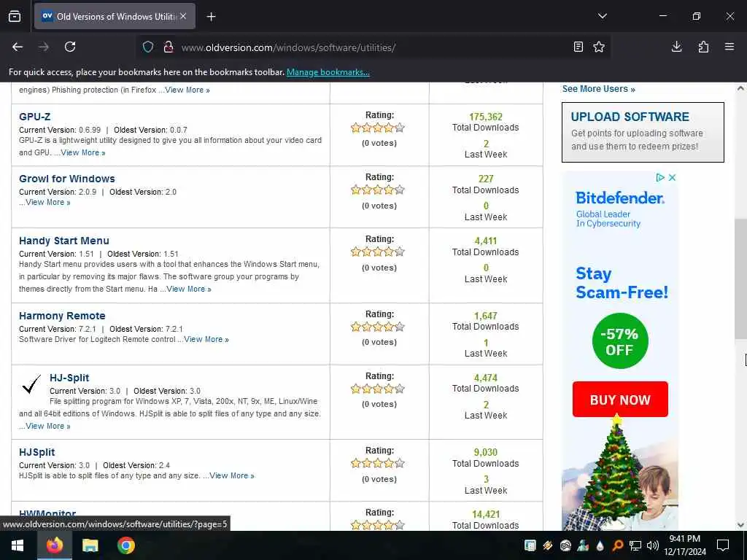Viewport: 747px width, 560px height.
Task: Click the taskbar clock showing 9:41 PM
Action: click(684, 545)
